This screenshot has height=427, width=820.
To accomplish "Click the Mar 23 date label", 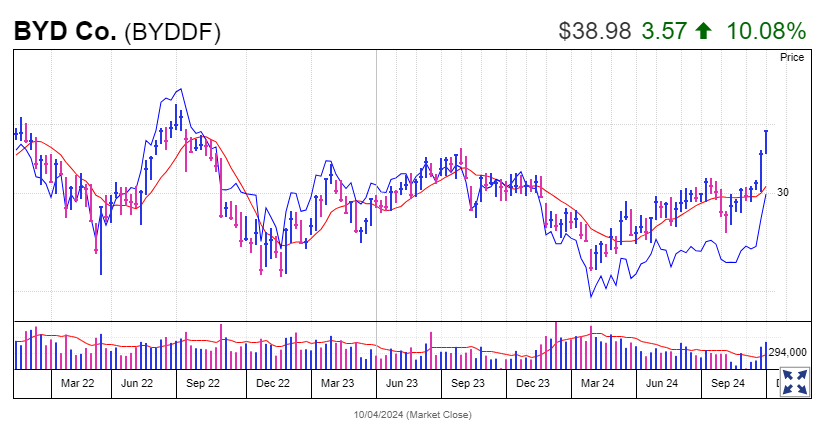I will (337, 383).
